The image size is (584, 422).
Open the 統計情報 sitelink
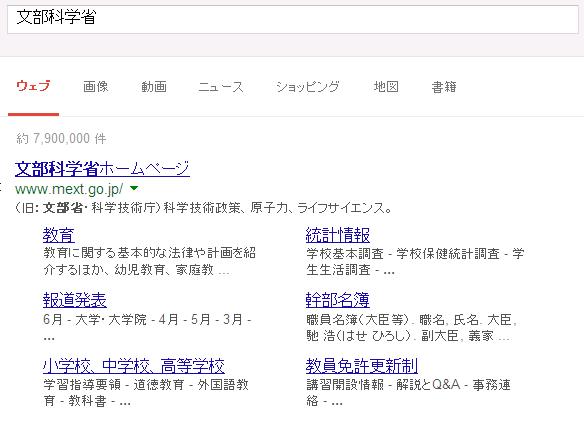[337, 235]
